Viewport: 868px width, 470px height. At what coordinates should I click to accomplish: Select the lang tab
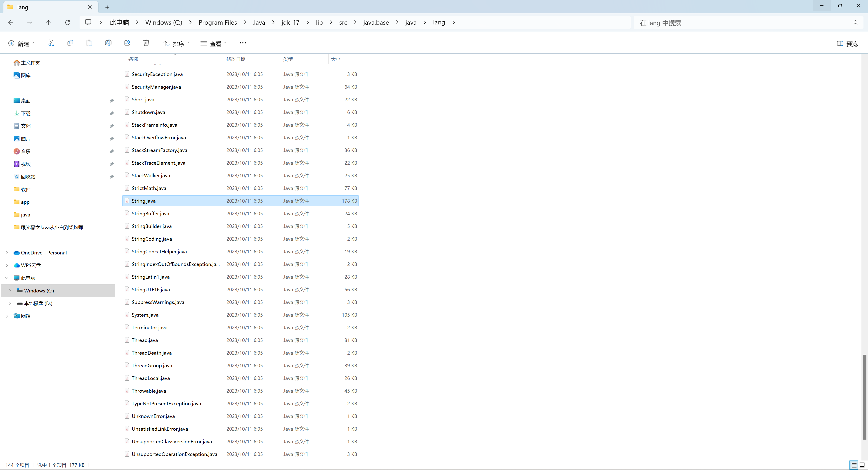51,7
